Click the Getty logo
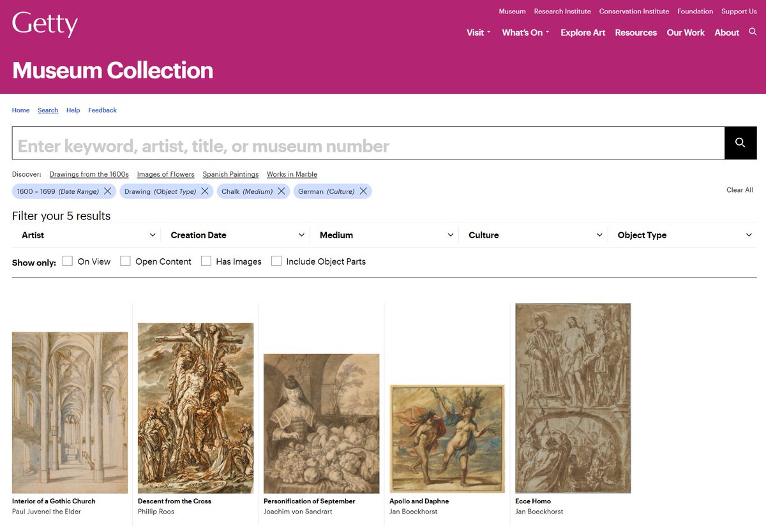The height and width of the screenshot is (532, 766). [x=45, y=25]
